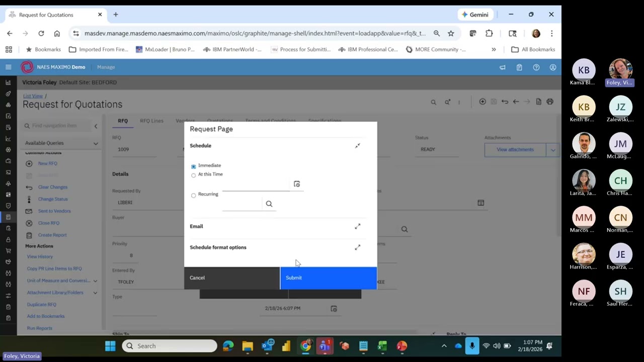Bookmark this page with the star icon
Image resolution: width=644 pixels, height=362 pixels.
451,33
